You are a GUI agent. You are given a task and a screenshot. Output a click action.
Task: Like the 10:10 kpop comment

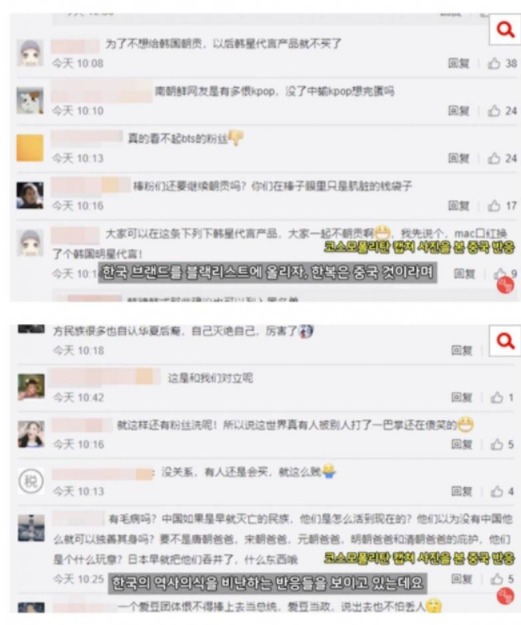click(494, 111)
